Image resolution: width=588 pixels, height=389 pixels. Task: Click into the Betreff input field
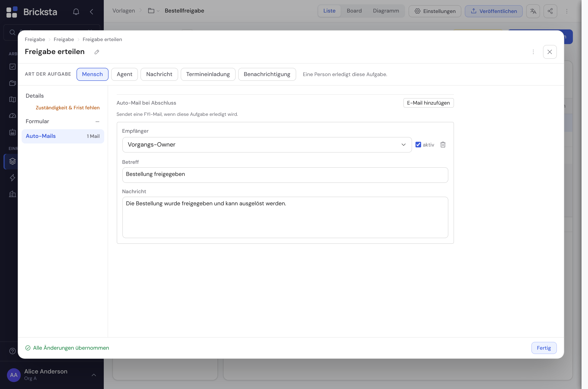tap(285, 175)
